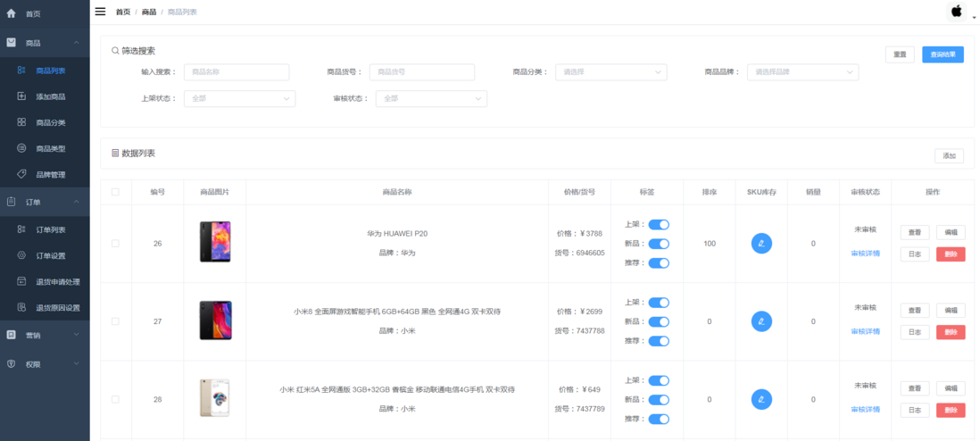Click the HUAWEI P20 product thumbnail
This screenshot has height=441, width=980.
[x=215, y=241]
